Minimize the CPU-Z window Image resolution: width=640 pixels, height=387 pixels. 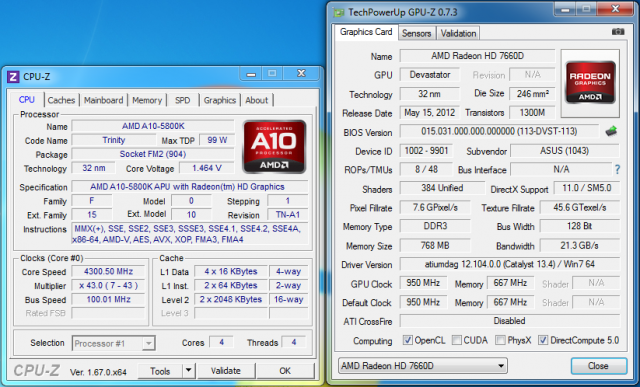pyautogui.click(x=251, y=74)
